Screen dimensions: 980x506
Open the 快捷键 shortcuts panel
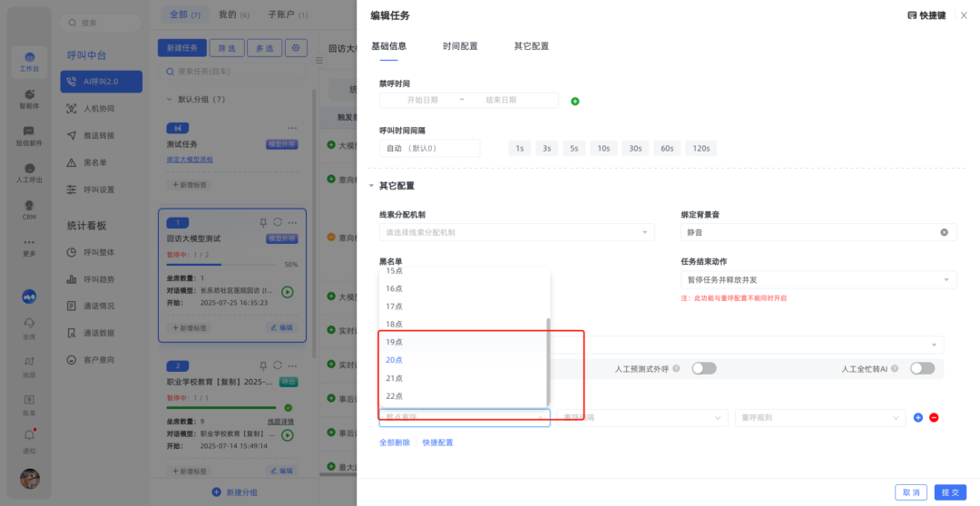[926, 15]
